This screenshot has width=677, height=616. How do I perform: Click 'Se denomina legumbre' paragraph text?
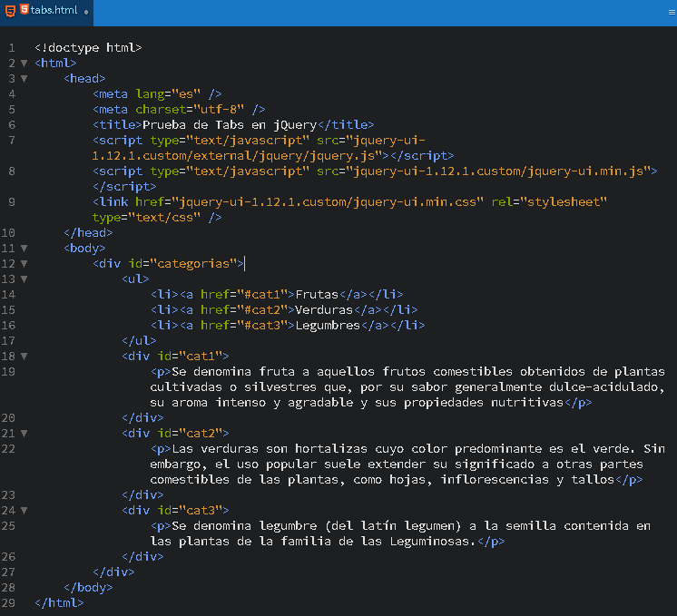pyautogui.click(x=244, y=526)
